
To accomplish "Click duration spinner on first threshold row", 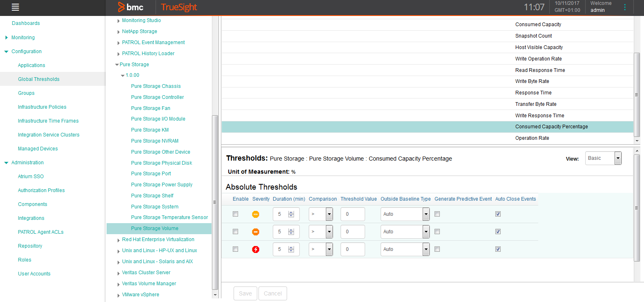I will [x=291, y=214].
